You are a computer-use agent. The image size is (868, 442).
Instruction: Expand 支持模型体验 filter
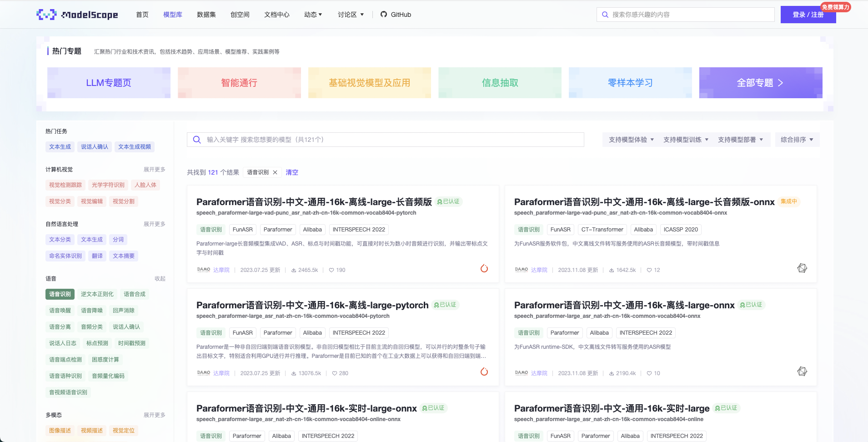(x=631, y=140)
